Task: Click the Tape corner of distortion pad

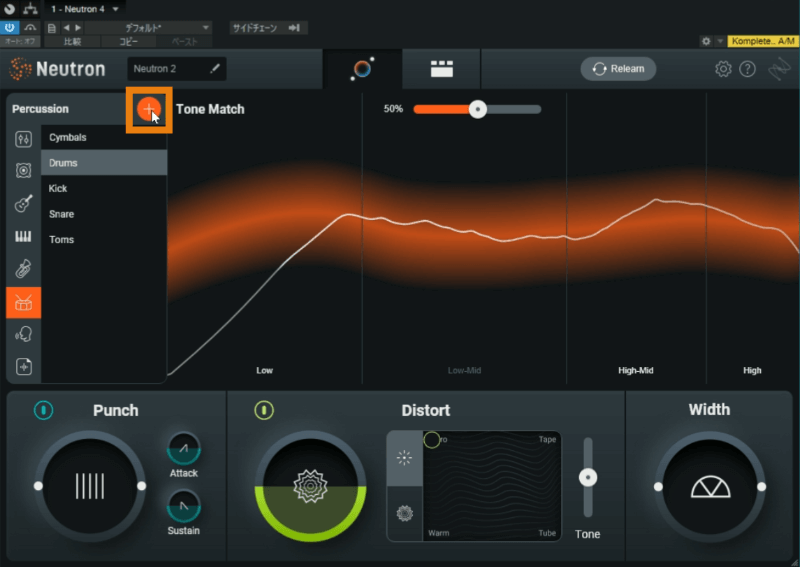Action: pyautogui.click(x=547, y=439)
